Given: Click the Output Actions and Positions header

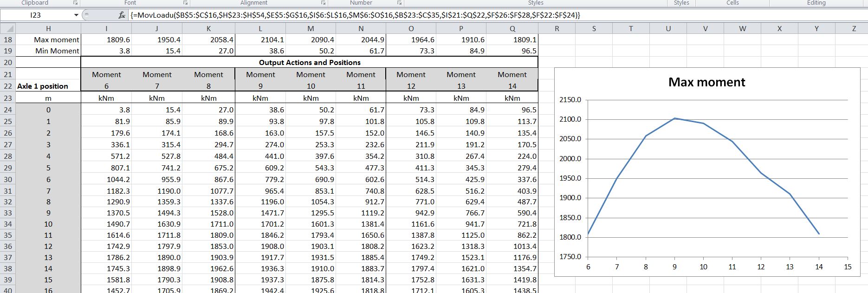Looking at the screenshot, I should tap(309, 62).
